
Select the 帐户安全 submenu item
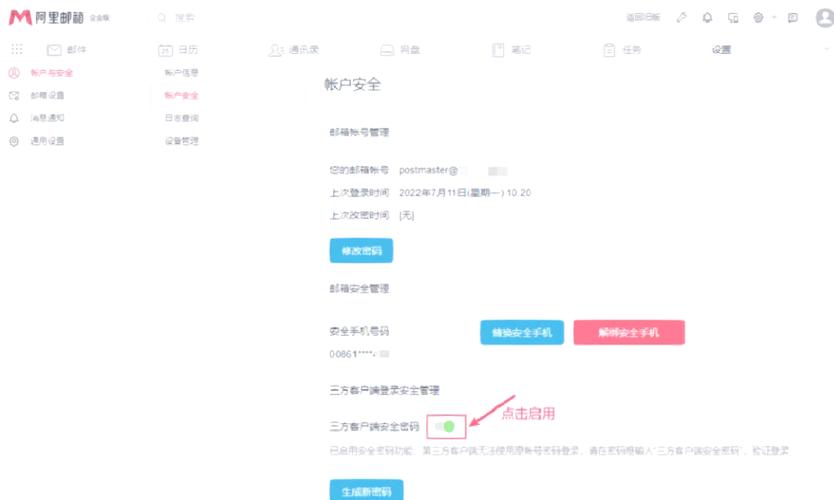tap(181, 95)
